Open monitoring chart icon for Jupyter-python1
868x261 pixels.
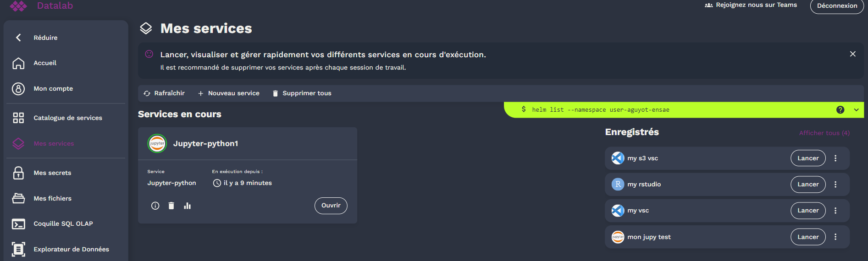click(187, 206)
